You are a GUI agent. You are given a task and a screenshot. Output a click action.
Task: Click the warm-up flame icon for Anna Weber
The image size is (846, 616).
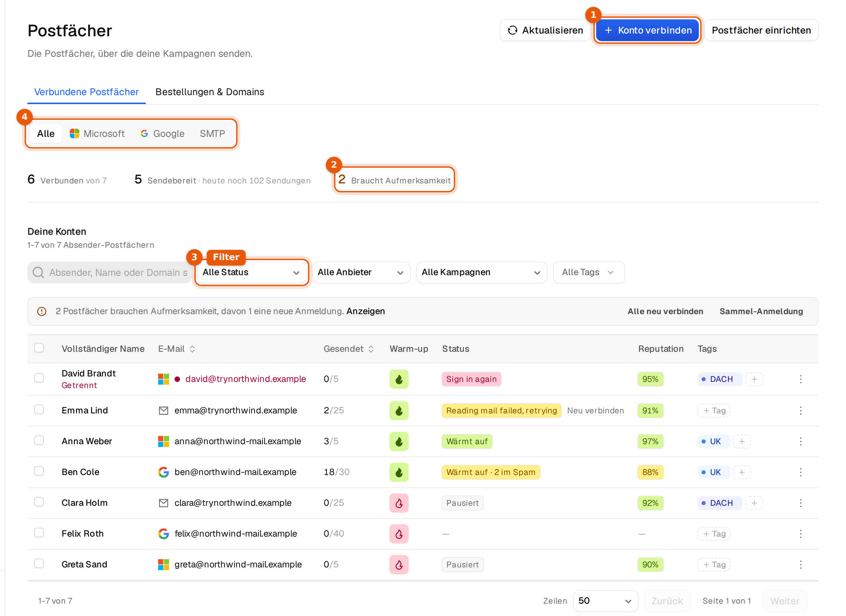click(399, 441)
